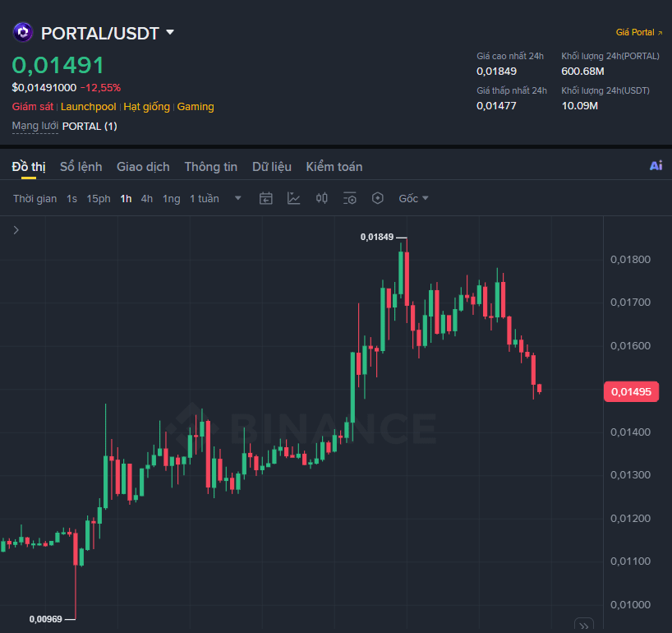This screenshot has width=672, height=633.
Task: Click the Gaming tag
Action: coord(196,106)
